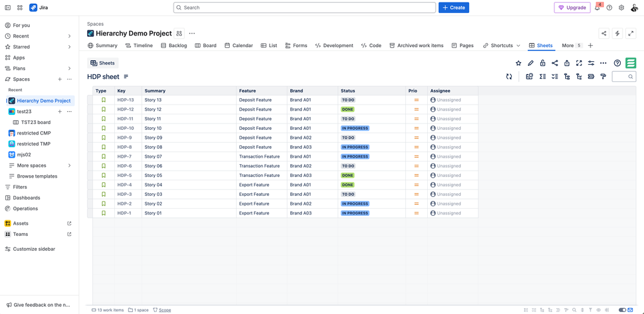The image size is (644, 314).
Task: Click the Create button
Action: point(454,7)
